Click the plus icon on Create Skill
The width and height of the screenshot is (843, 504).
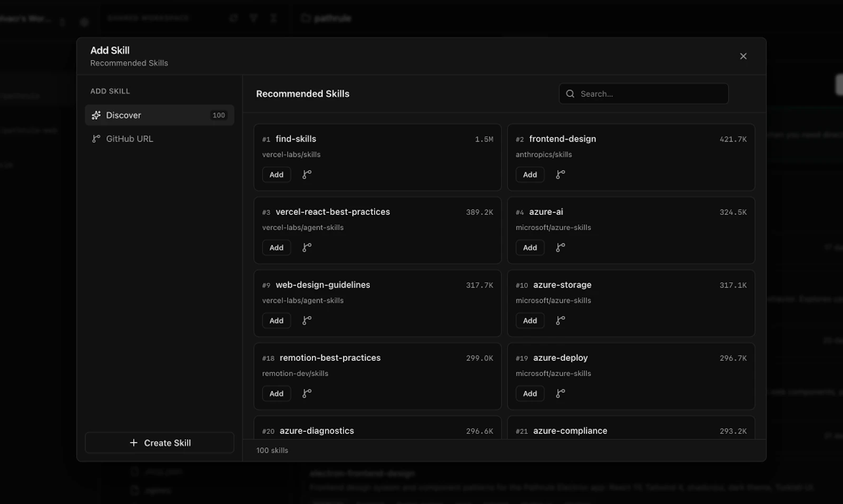tap(134, 443)
